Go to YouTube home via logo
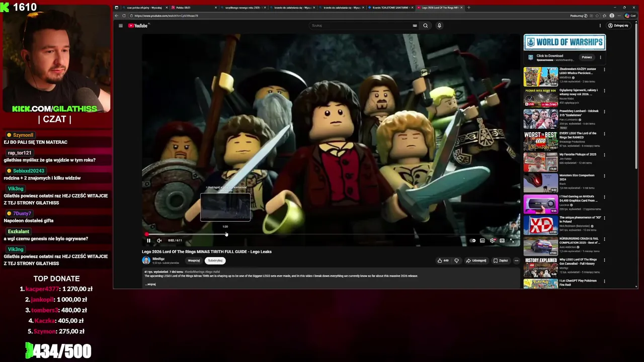Image resolution: width=644 pixels, height=362 pixels. 138,26
